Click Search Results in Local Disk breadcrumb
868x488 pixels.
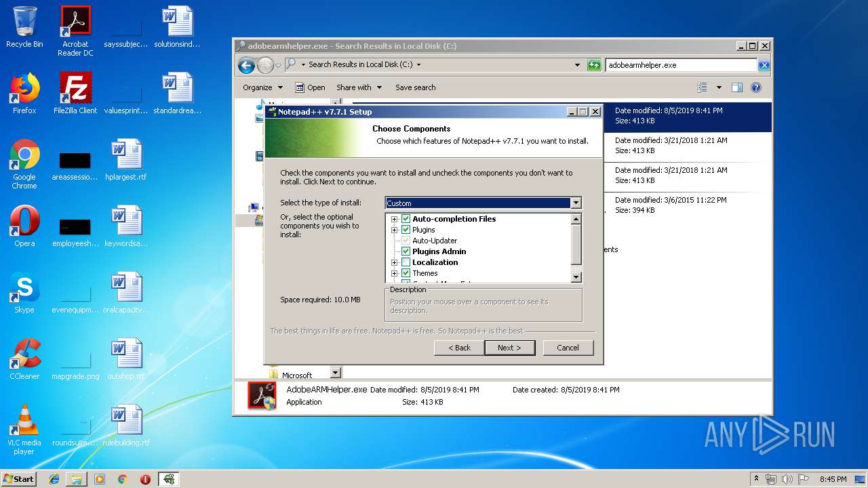360,65
